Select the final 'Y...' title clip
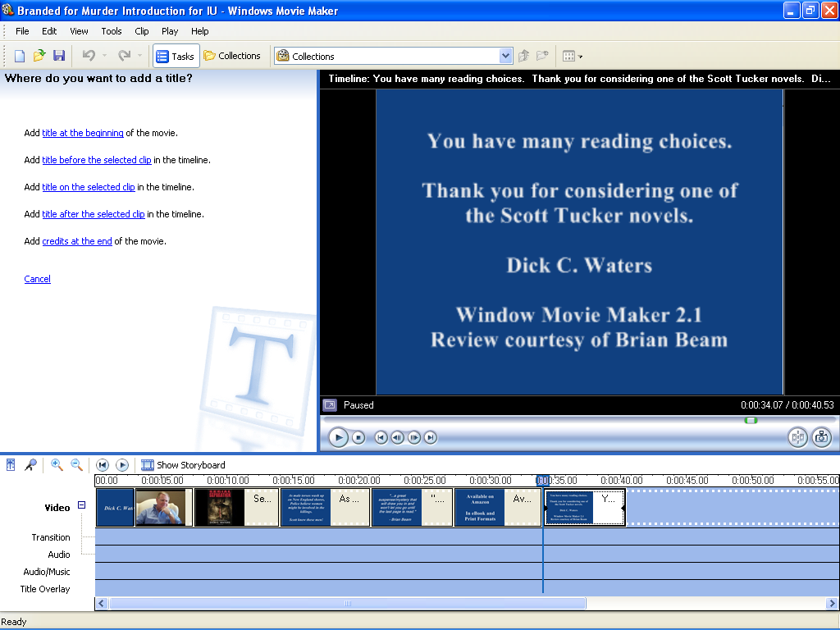Viewport: 840px width, 630px height. [584, 507]
